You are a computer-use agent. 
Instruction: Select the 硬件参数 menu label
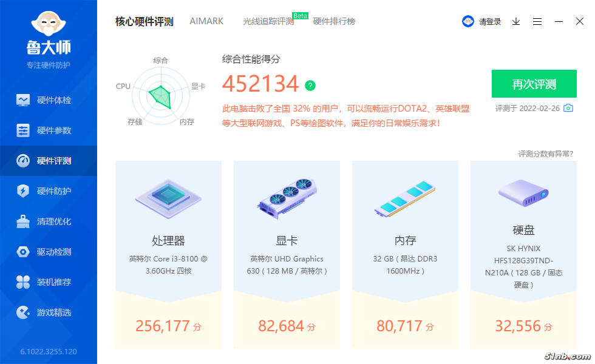tap(54, 130)
